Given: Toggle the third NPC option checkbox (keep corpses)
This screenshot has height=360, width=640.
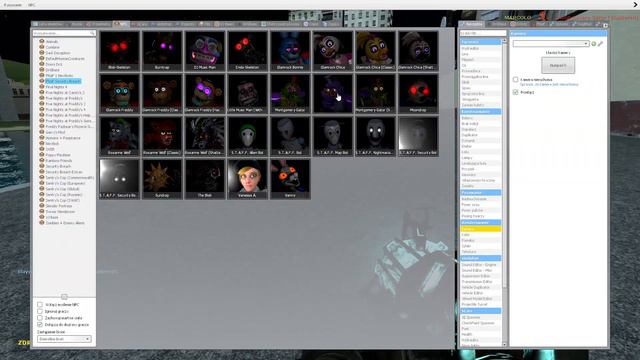Looking at the screenshot, I should click(40, 318).
